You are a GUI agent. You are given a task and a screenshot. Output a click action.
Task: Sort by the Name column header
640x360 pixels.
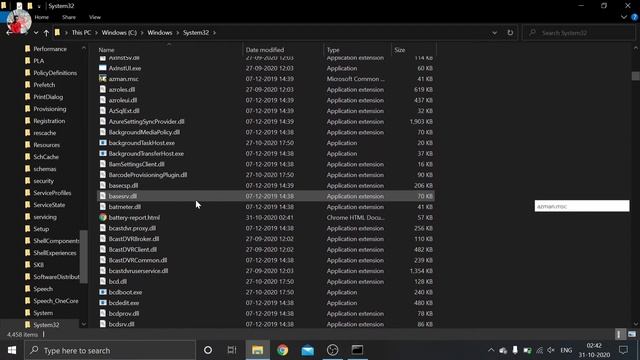[107, 50]
